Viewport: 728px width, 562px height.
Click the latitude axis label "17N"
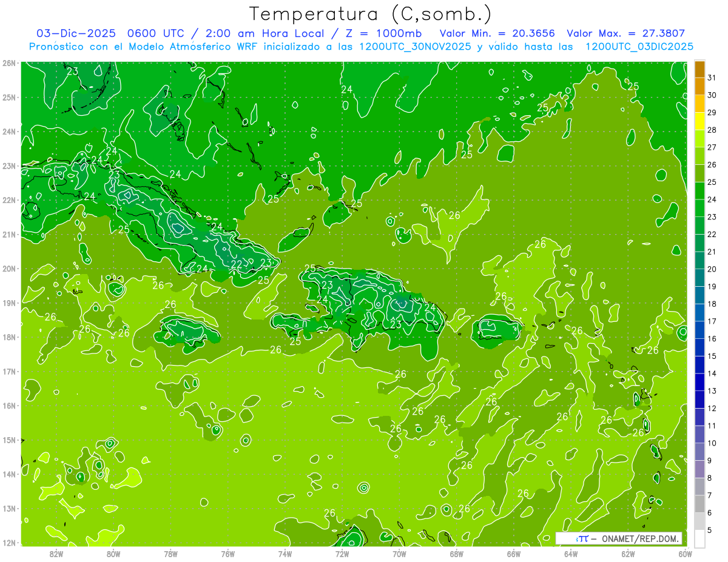[8, 371]
